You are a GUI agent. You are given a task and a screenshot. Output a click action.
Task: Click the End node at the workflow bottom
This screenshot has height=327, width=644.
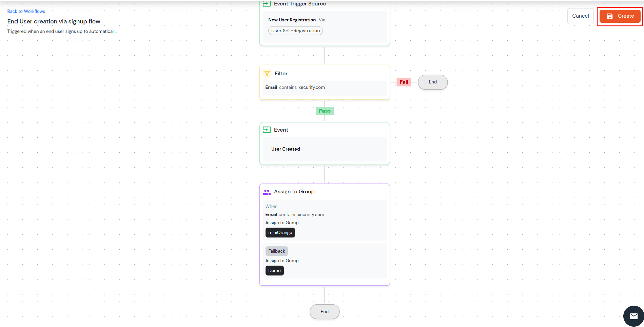(x=324, y=311)
